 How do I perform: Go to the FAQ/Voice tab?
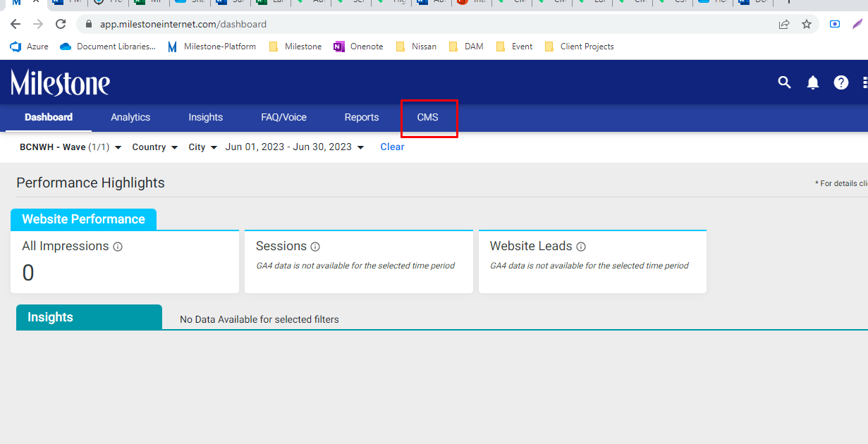coord(284,117)
